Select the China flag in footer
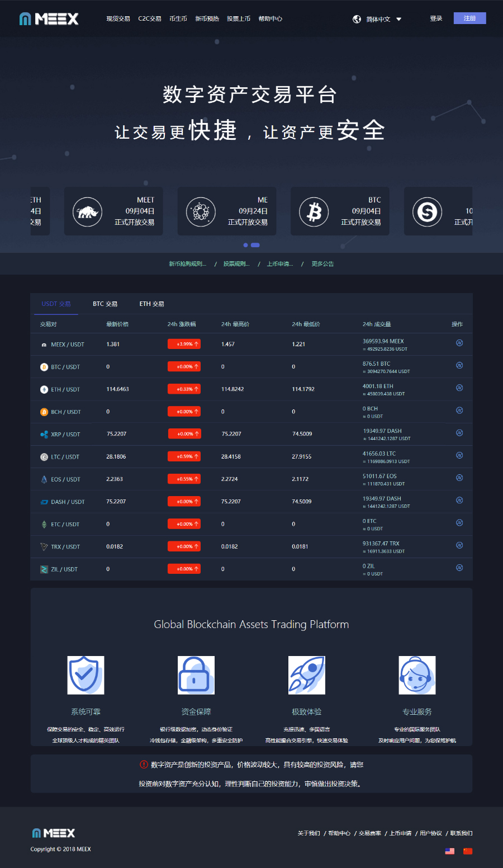This screenshot has height=868, width=503. coord(468,851)
